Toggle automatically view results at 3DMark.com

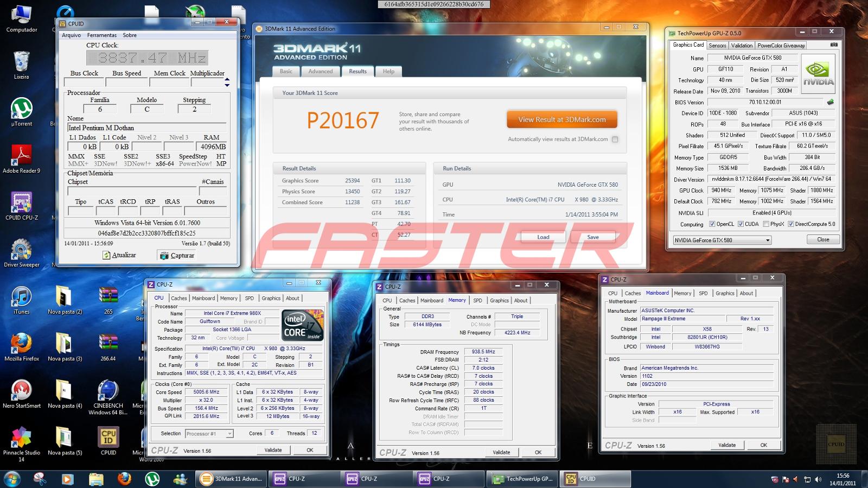coord(615,140)
